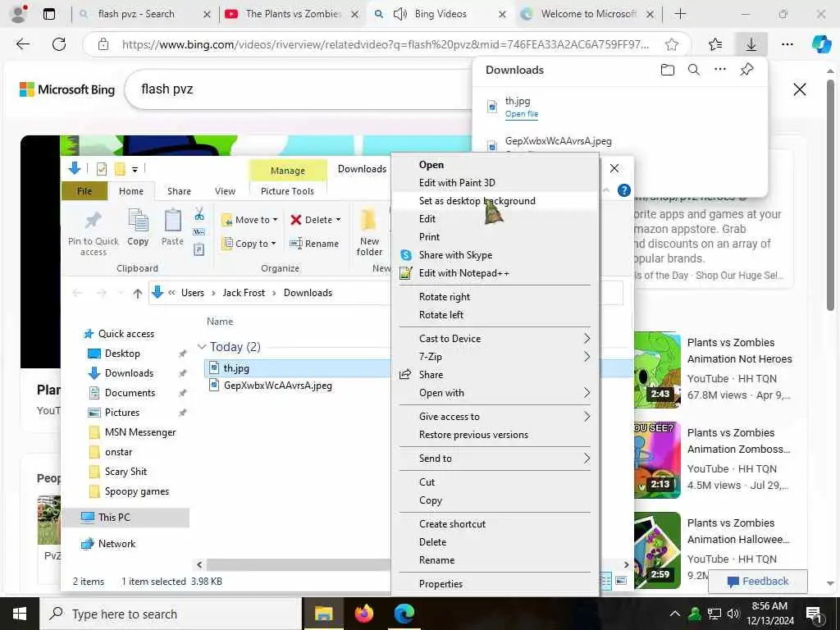Click the Feedback button

[x=757, y=582]
